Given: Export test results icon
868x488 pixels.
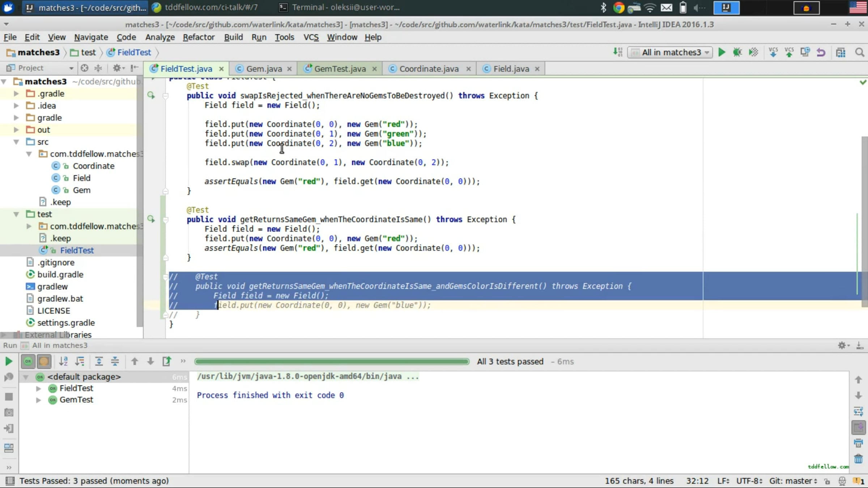Looking at the screenshot, I should pos(167,361).
